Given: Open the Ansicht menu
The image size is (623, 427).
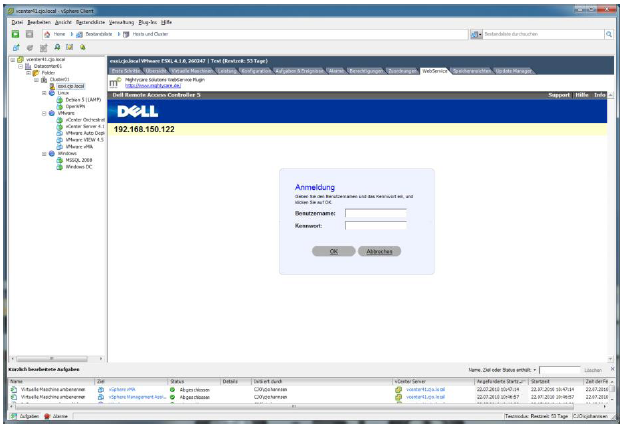Looking at the screenshot, I should (x=63, y=23).
